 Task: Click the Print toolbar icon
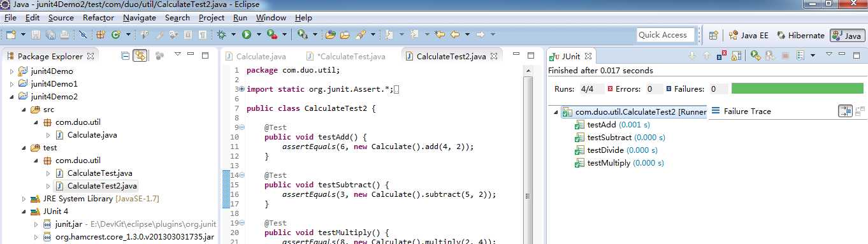point(64,34)
